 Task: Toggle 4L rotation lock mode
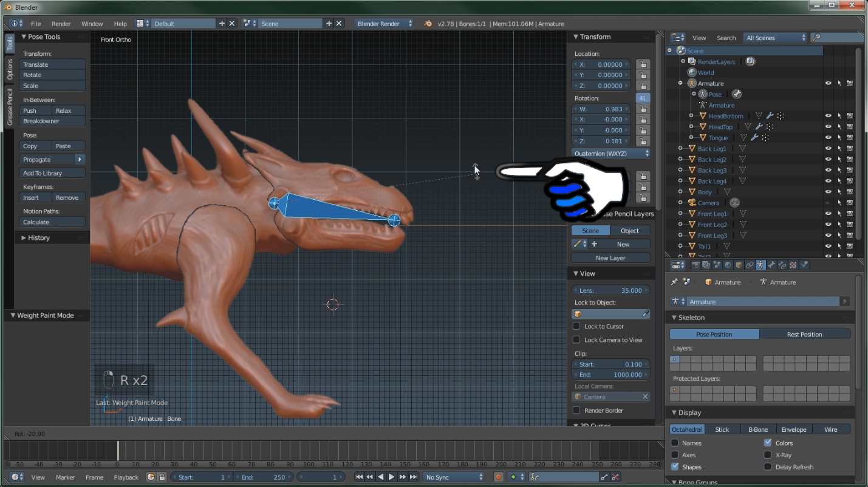(643, 98)
